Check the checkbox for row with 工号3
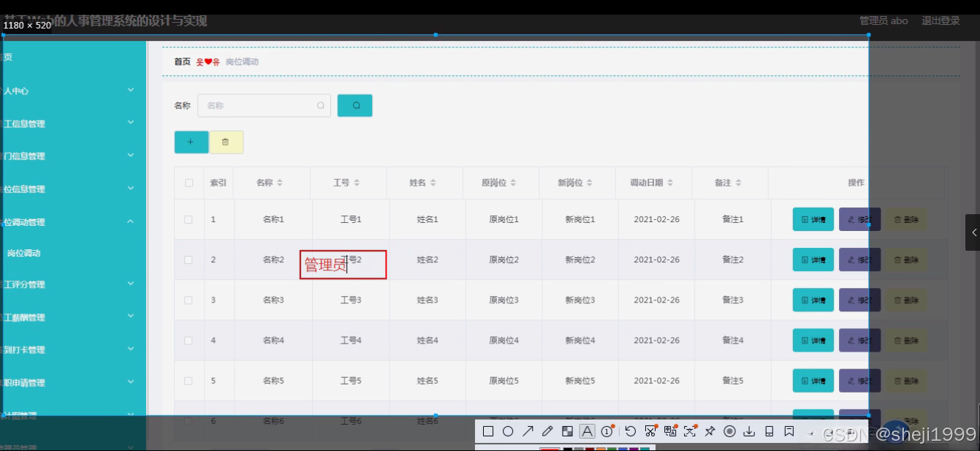 tap(188, 300)
